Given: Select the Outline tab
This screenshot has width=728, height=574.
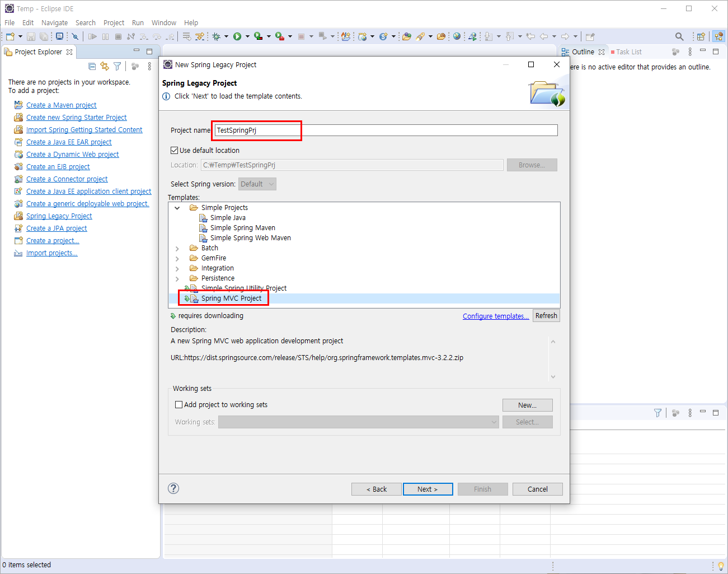Looking at the screenshot, I should (583, 52).
